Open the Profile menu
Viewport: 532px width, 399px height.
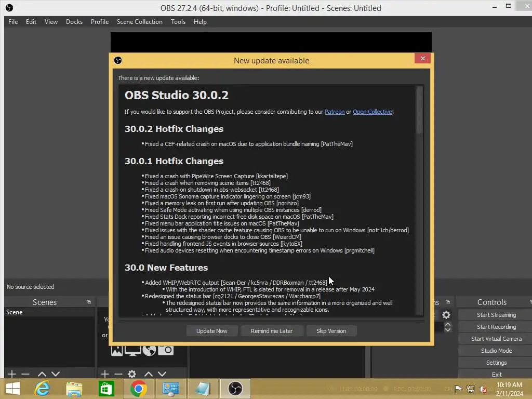click(100, 22)
